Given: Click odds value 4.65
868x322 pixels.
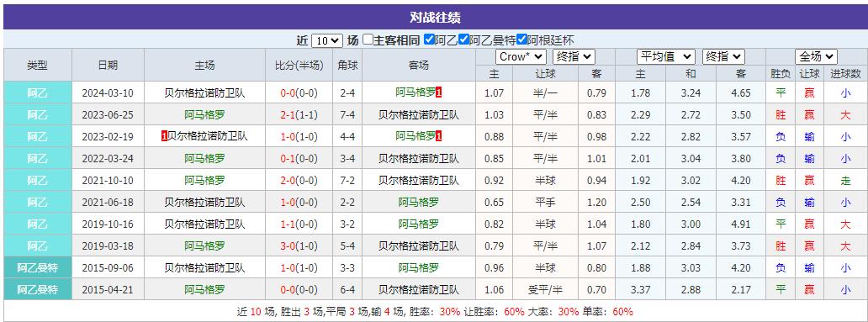Looking at the screenshot, I should coord(741,93).
